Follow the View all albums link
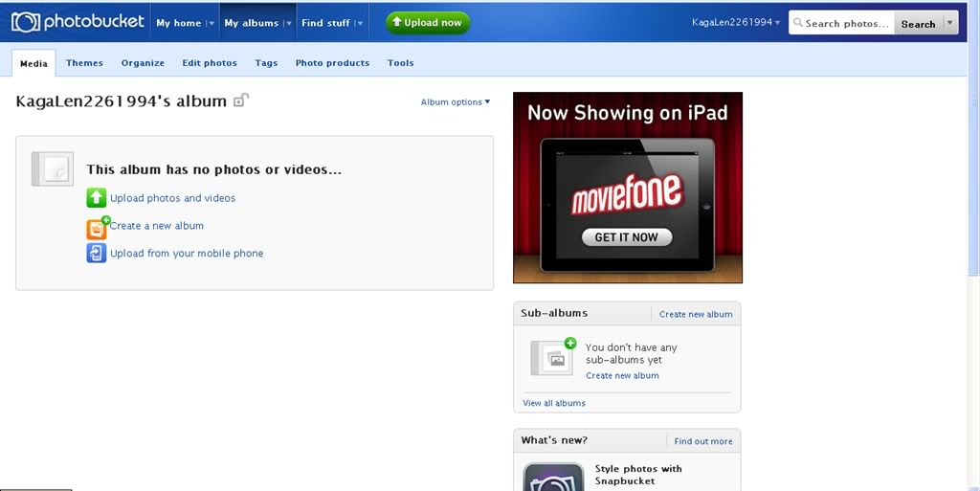The image size is (980, 491). click(x=554, y=403)
